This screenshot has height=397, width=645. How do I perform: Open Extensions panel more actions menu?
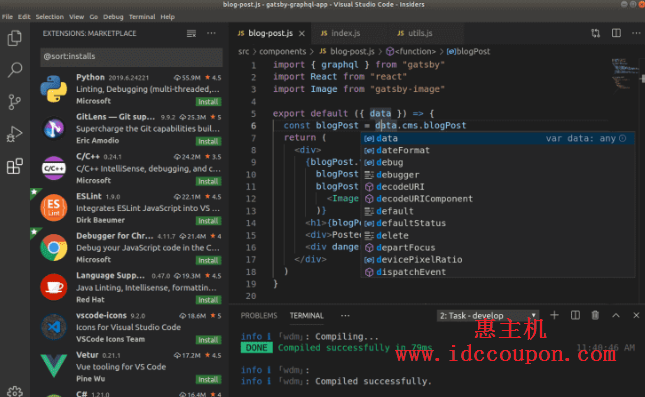pyautogui.click(x=211, y=33)
